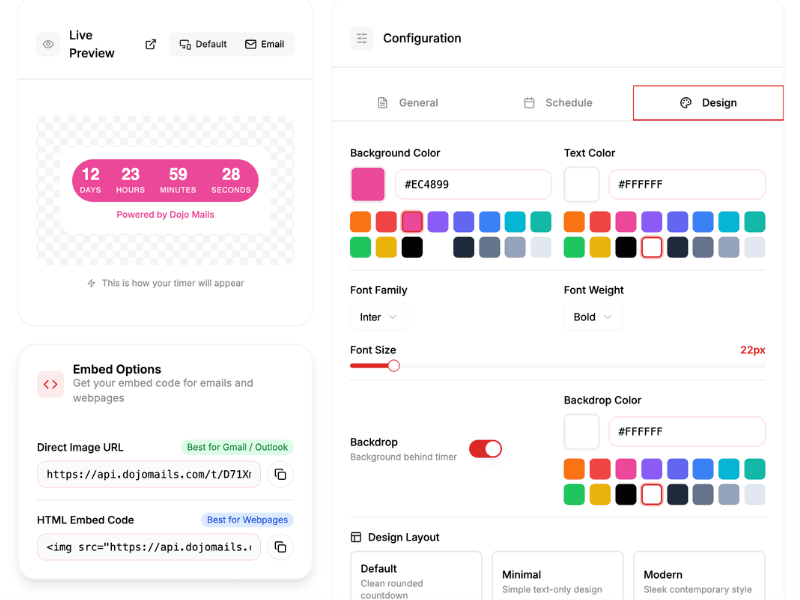800x600 pixels.
Task: Switch the preview to Default mode
Action: click(x=203, y=44)
